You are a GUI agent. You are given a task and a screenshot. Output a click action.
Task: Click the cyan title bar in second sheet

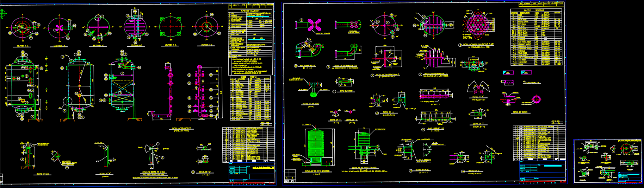tap(552, 166)
